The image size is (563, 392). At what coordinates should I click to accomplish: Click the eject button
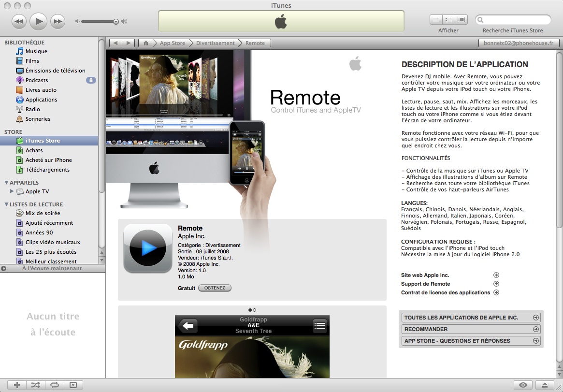545,385
